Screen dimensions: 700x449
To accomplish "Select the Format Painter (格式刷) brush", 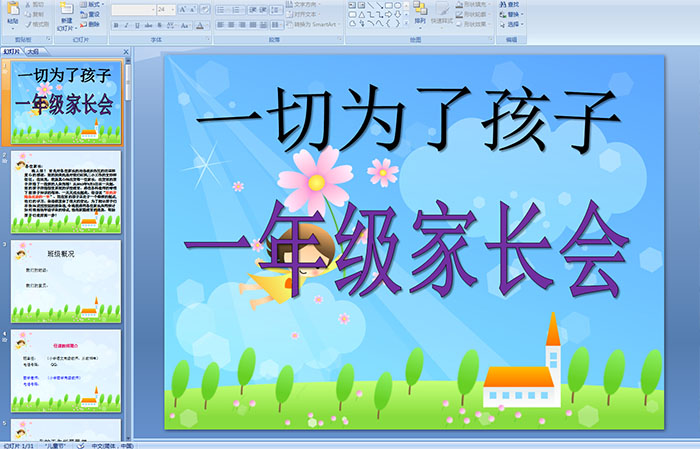I will 28,25.
